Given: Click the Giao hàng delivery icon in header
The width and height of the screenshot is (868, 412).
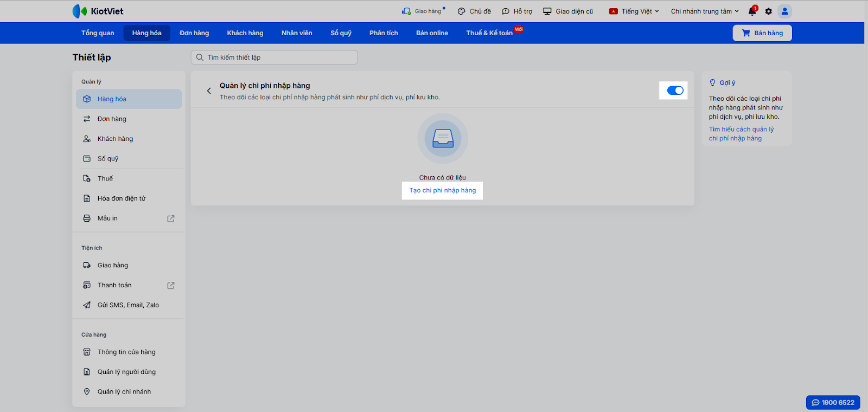Looking at the screenshot, I should [406, 11].
